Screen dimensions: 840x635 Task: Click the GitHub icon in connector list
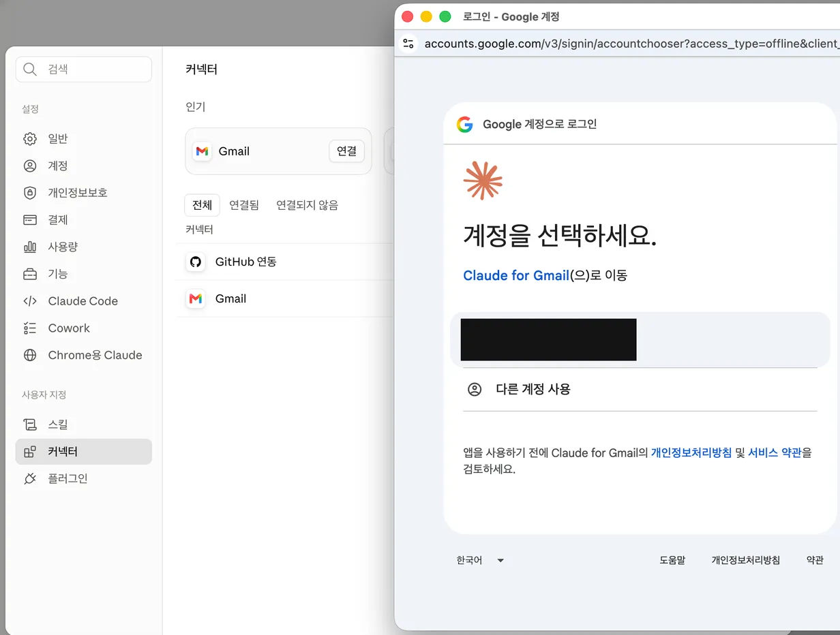coord(196,262)
